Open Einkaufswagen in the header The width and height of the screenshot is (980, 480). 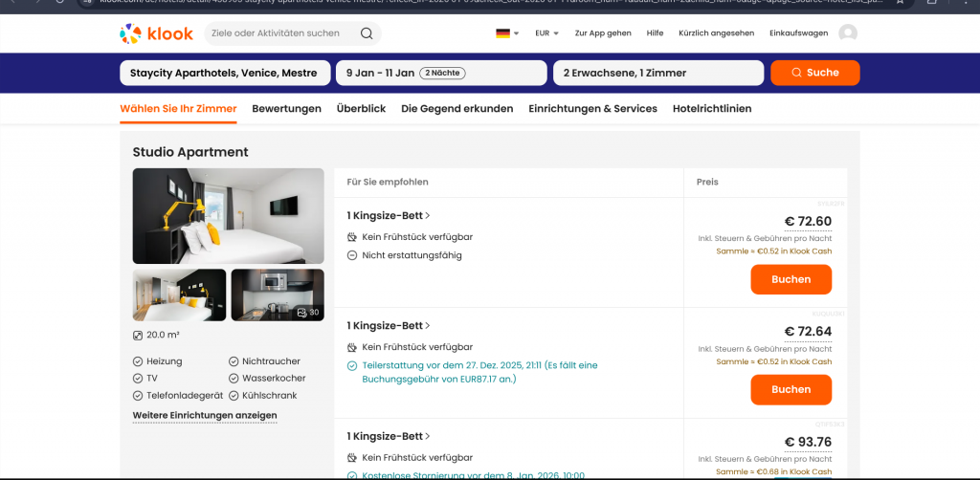(796, 33)
